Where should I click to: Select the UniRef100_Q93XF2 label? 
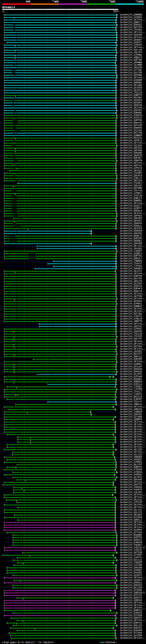click(131, 90)
